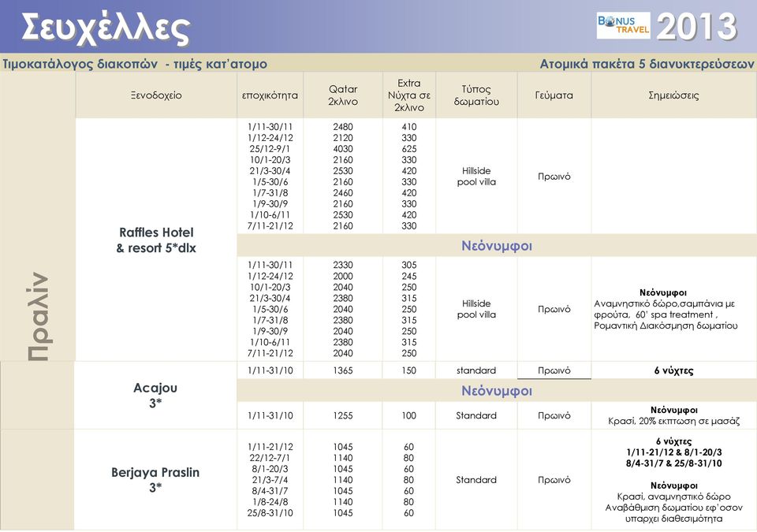Click the lowercase 'standard' room type for Acajou
Screen dimensions: 757x532
[x=476, y=370]
